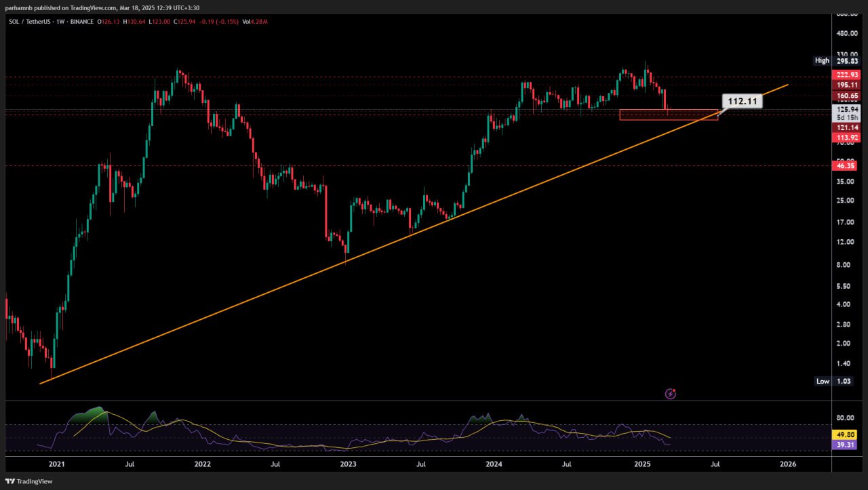
Task: Click the purple lightning events icon
Action: click(671, 393)
